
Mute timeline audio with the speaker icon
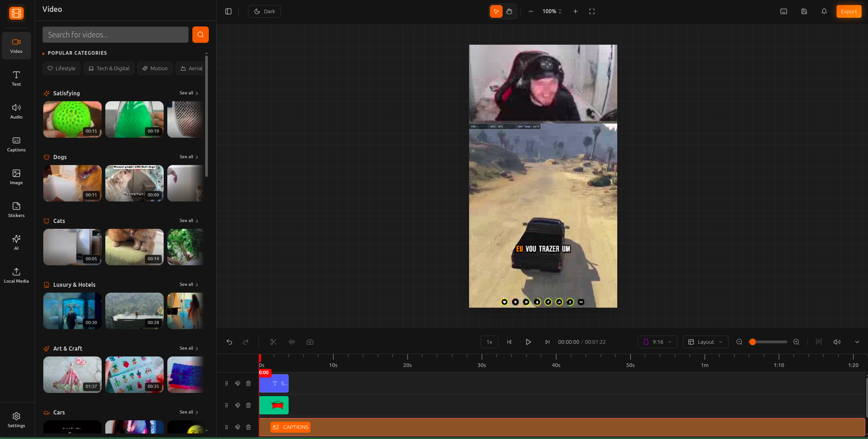[x=837, y=342]
